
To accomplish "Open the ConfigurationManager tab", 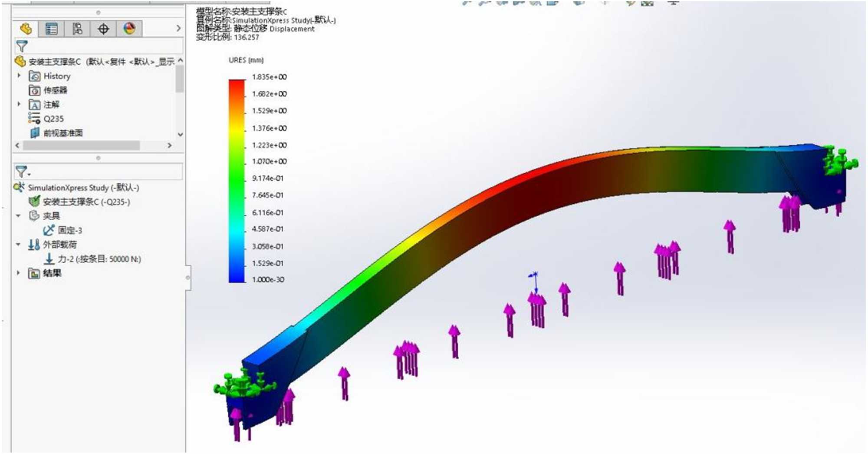I will click(x=77, y=29).
